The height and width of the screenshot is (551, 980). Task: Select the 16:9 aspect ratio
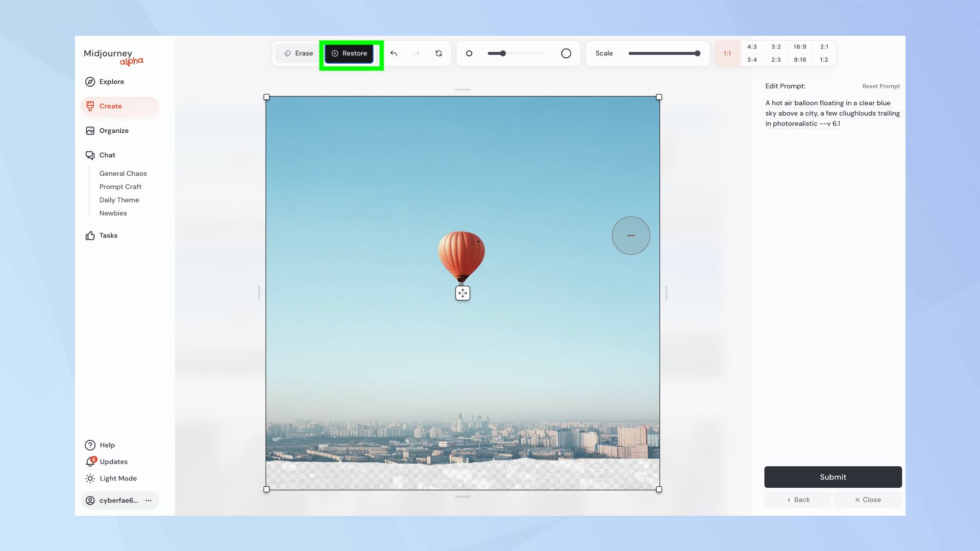point(800,47)
